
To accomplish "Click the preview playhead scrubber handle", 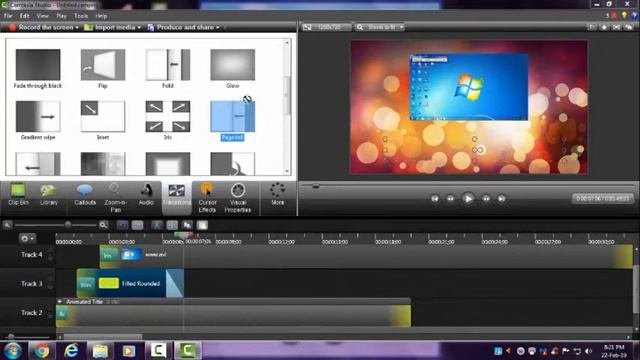I will pyautogui.click(x=316, y=186).
